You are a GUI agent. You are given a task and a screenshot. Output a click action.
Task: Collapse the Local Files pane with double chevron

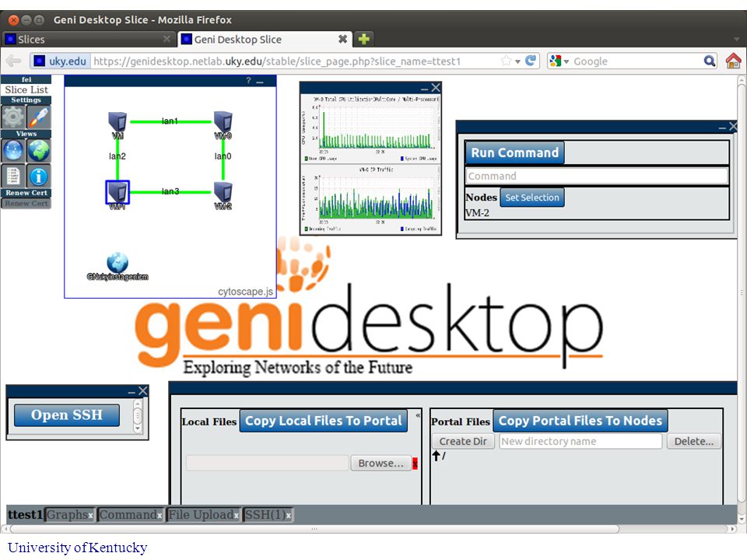click(418, 415)
